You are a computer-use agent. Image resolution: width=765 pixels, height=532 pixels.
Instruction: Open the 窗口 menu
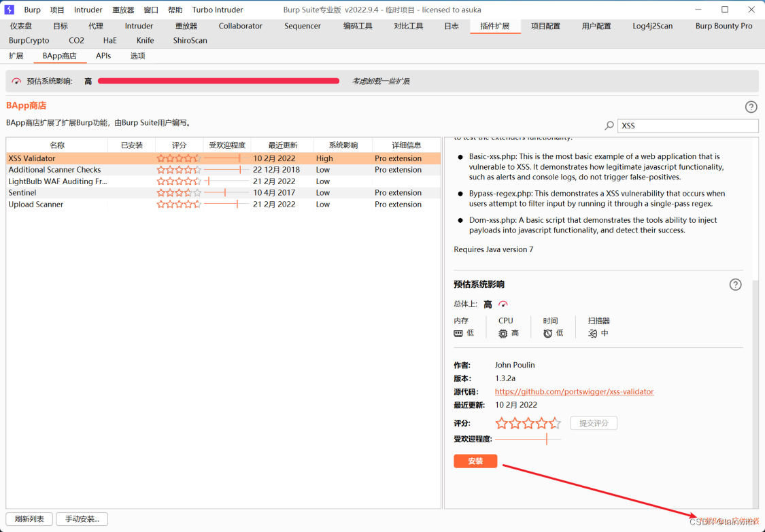click(x=151, y=10)
